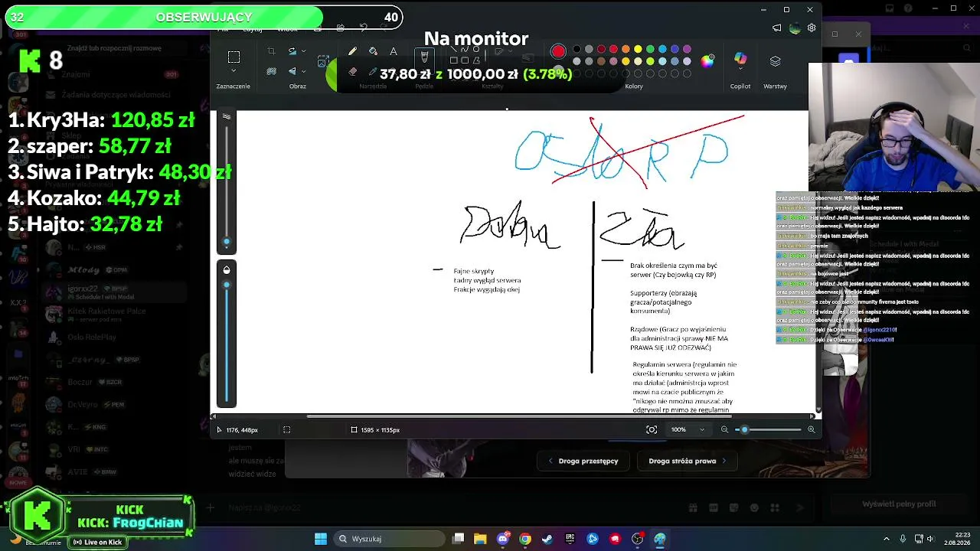980x551 pixels.
Task: Pick the black color swatch
Action: (577, 50)
